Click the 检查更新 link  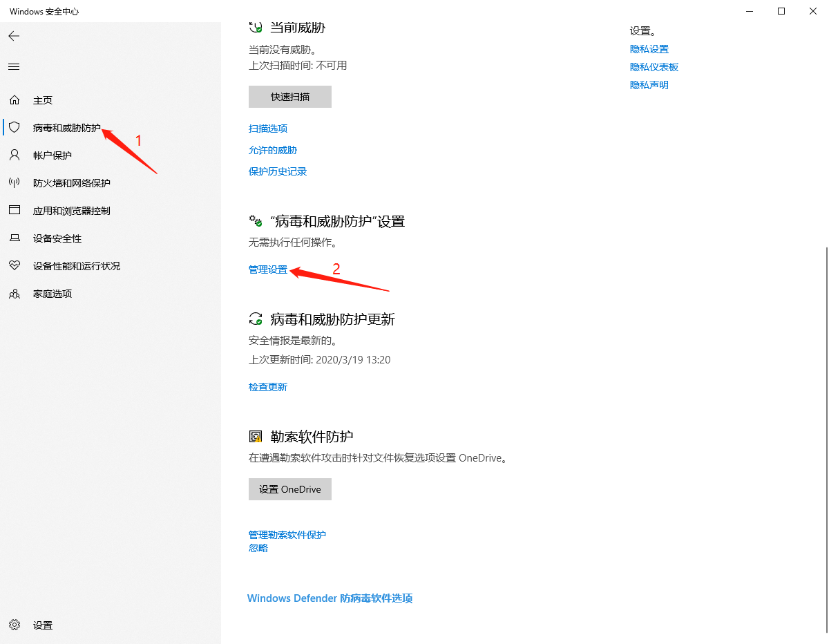tap(268, 387)
